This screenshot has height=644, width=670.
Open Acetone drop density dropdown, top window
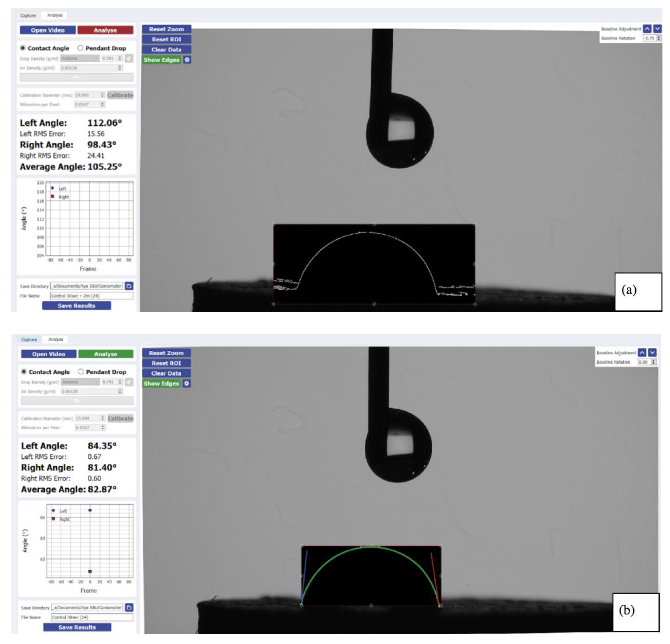(80, 59)
